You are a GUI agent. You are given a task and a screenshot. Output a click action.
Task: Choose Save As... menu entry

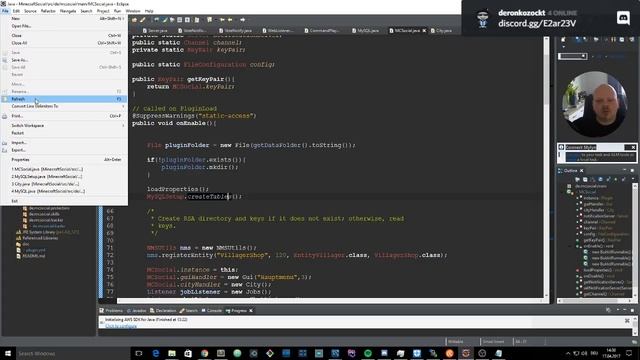click(64, 60)
